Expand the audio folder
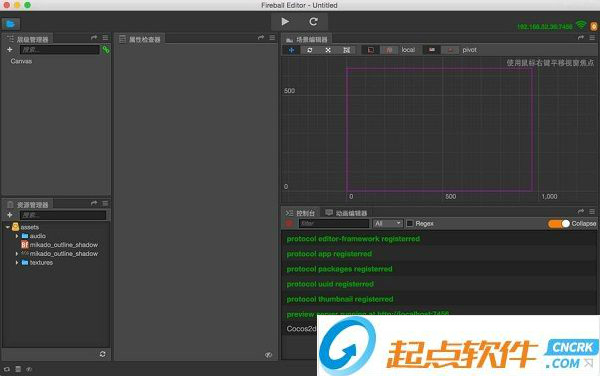Screen dimensions: 600x376 click(17, 236)
